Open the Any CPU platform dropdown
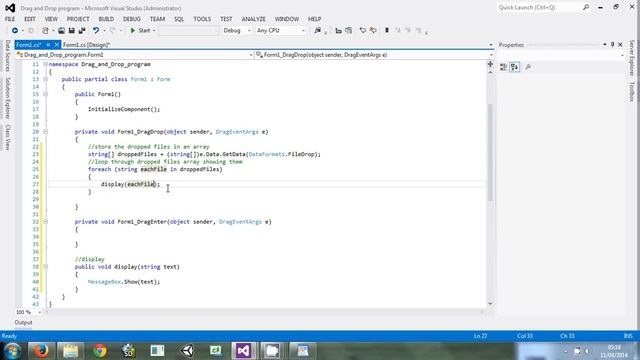Viewport: 640px width, 360px height. (x=280, y=31)
